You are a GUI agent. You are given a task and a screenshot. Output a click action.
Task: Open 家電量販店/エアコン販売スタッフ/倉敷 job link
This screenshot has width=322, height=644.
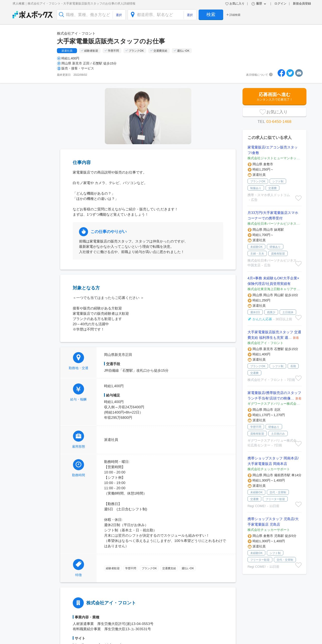pyautogui.click(x=272, y=150)
